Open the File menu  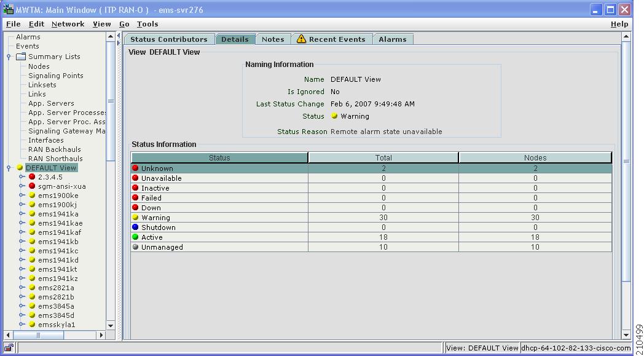pyautogui.click(x=13, y=24)
